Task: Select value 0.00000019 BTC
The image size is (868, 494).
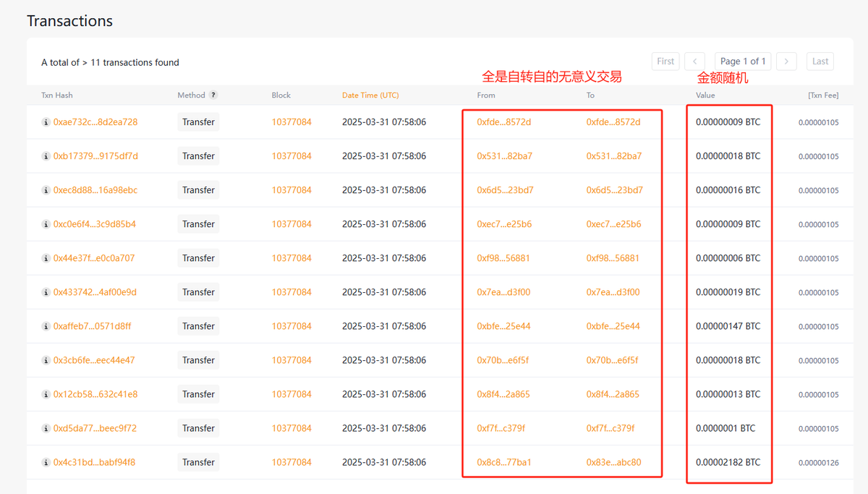Action: coord(728,292)
